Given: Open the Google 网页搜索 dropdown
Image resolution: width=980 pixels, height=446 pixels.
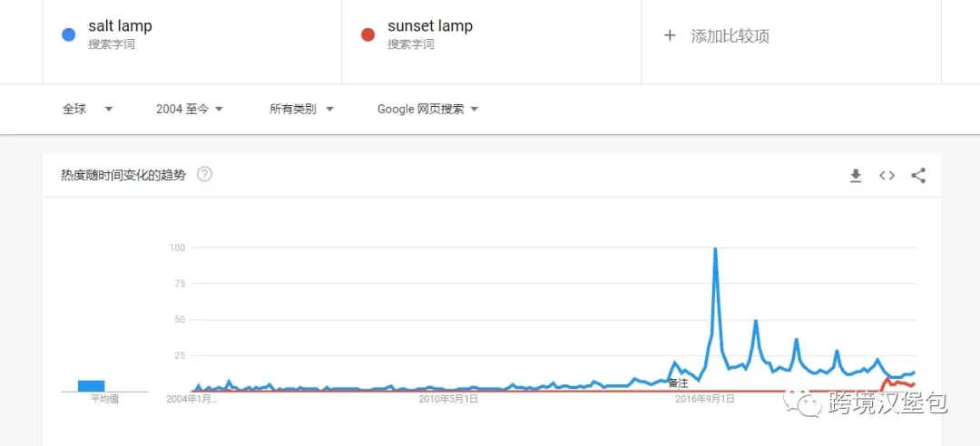Looking at the screenshot, I should pos(427,109).
